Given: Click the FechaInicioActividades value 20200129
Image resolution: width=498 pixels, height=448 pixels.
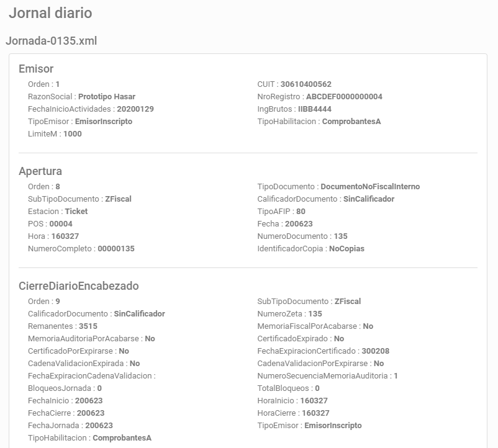Looking at the screenshot, I should 135,109.
